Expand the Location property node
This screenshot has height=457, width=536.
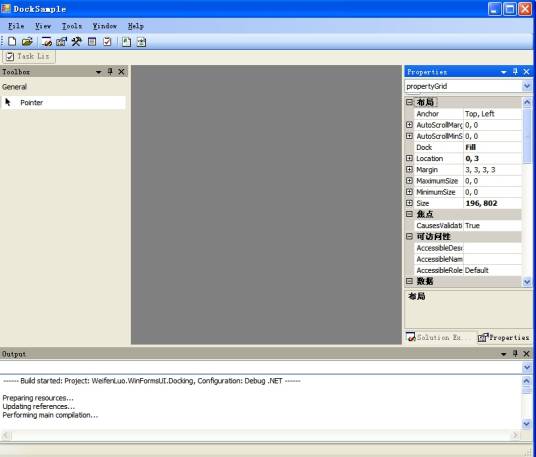pos(409,158)
